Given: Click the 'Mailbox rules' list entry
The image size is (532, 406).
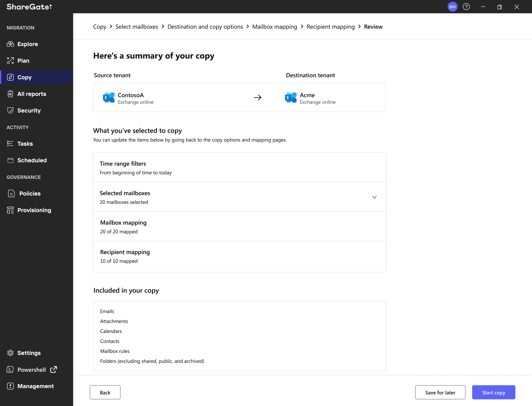Looking at the screenshot, I should (x=115, y=351).
